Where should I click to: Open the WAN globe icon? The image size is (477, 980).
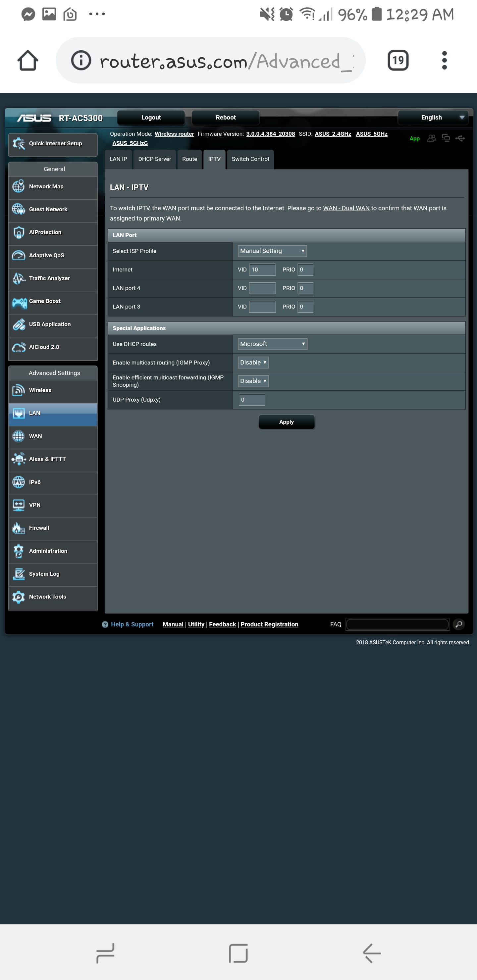19,436
